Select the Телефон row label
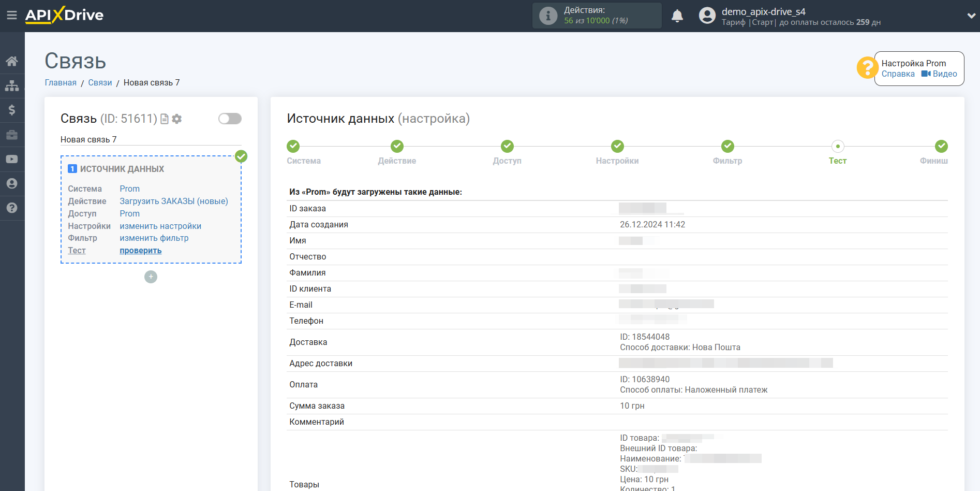This screenshot has width=980, height=491. [x=306, y=321]
